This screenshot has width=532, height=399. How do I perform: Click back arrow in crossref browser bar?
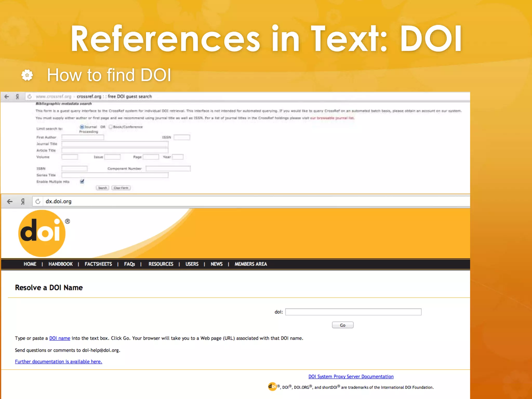tap(7, 97)
